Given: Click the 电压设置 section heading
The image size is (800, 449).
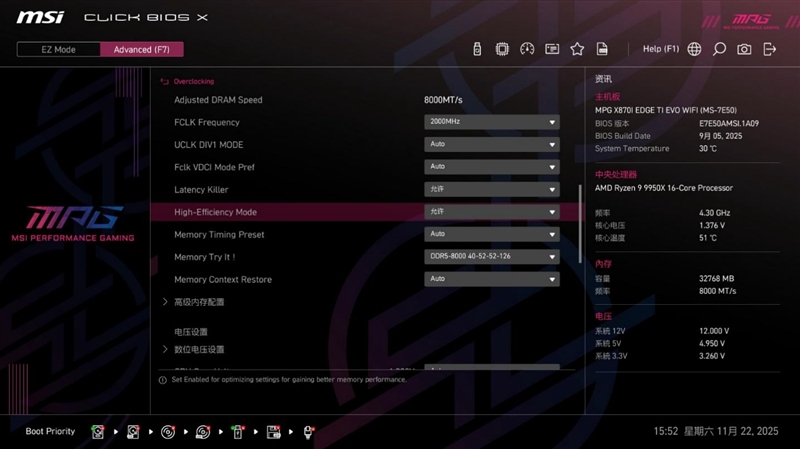Looking at the screenshot, I should pyautogui.click(x=191, y=332).
